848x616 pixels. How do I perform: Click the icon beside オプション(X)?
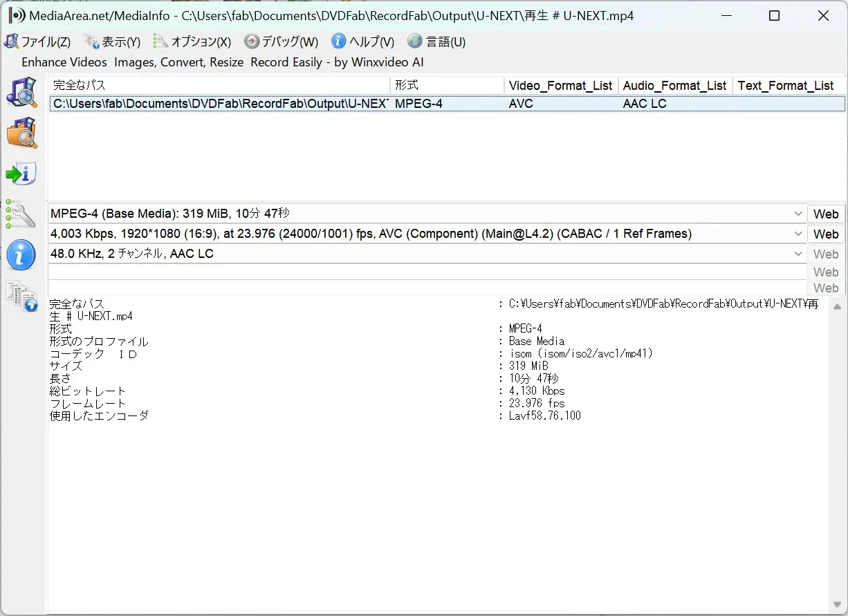pyautogui.click(x=160, y=41)
